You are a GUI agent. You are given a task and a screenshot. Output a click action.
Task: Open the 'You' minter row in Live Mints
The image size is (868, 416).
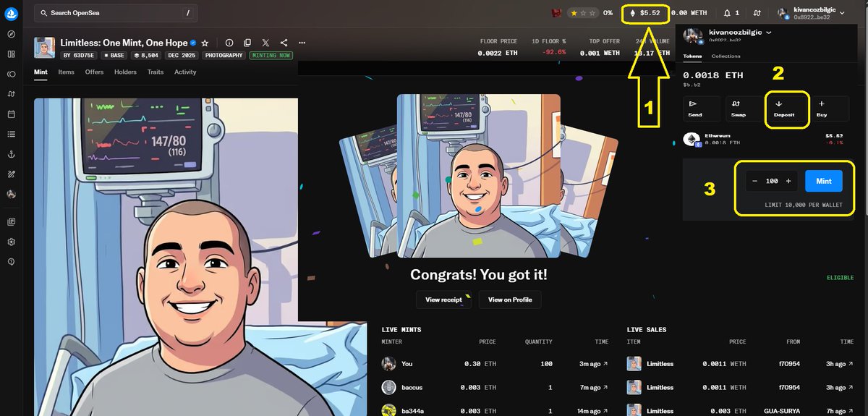click(x=495, y=364)
